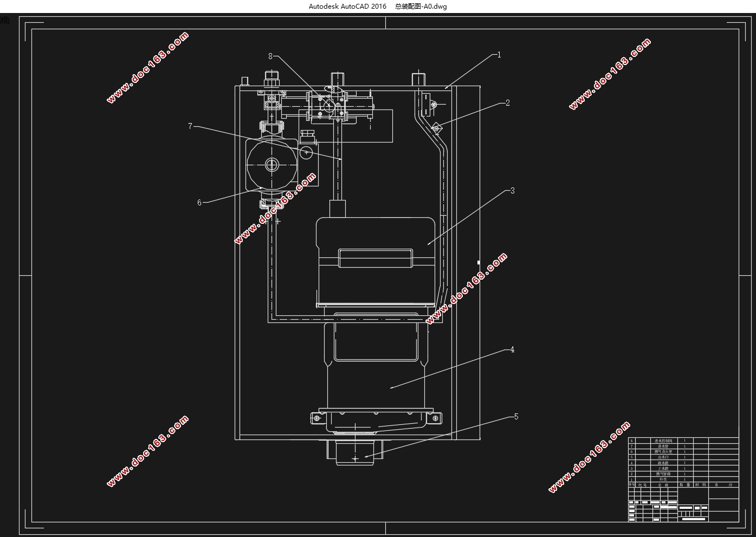Select callout number 2 on the drawing

[508, 102]
